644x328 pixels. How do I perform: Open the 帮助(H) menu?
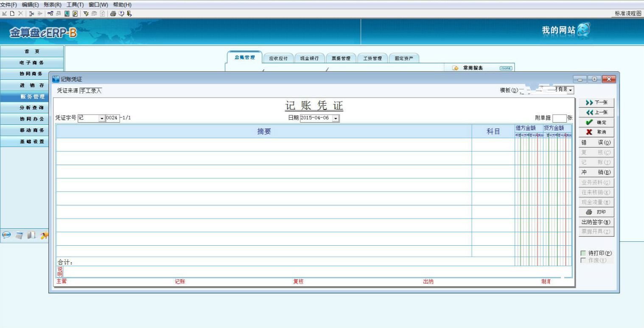click(x=122, y=5)
